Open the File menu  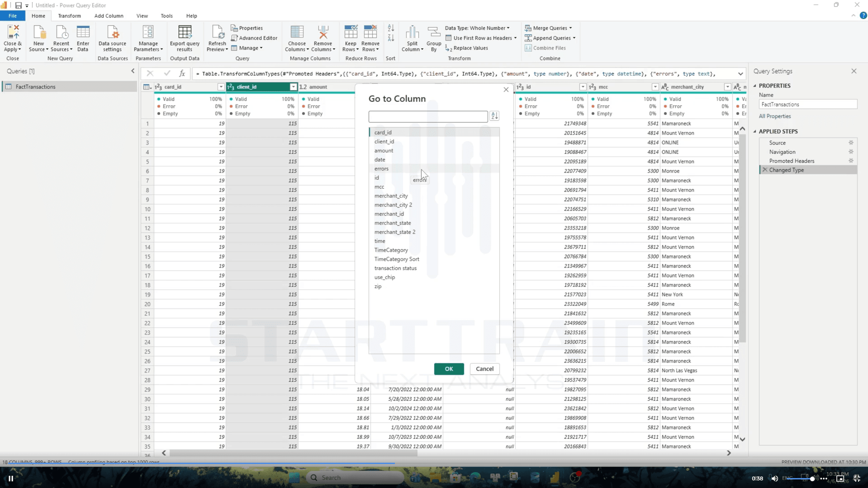tap(13, 16)
